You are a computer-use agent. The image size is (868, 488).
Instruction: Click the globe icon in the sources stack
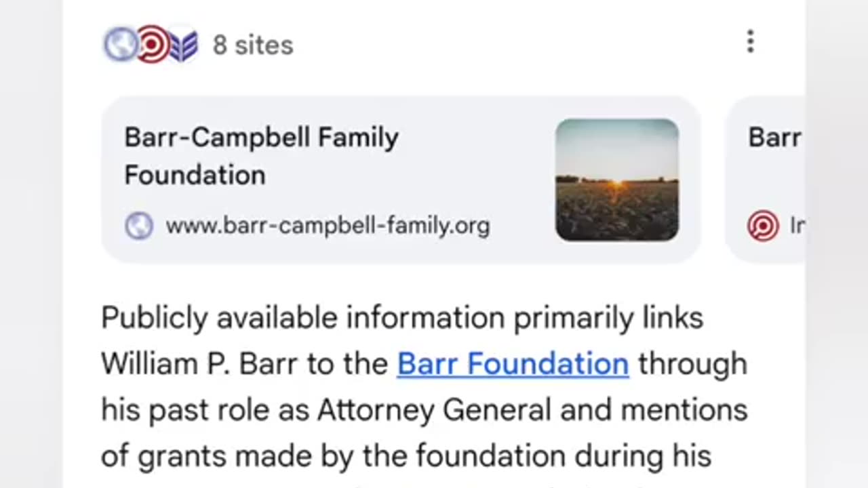(120, 45)
